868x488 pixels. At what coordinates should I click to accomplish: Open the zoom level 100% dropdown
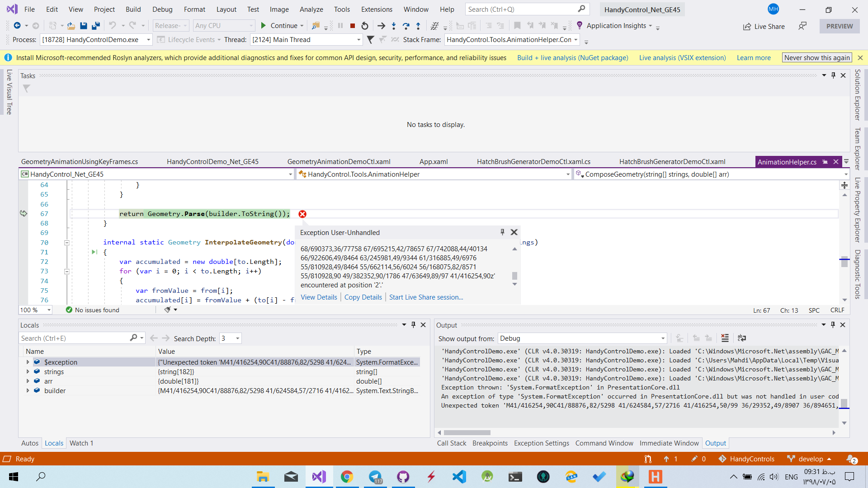[x=49, y=310]
